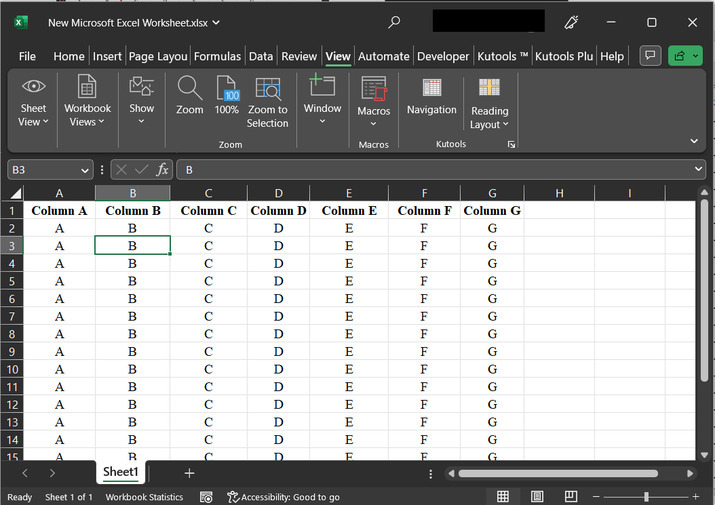This screenshot has width=715, height=505.
Task: Switch to the Home tab
Action: [x=69, y=56]
